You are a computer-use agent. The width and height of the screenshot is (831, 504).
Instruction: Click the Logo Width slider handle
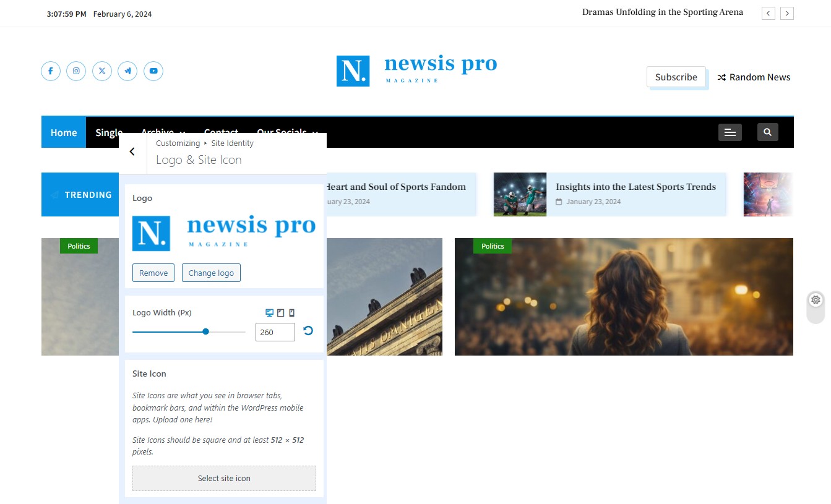click(205, 332)
